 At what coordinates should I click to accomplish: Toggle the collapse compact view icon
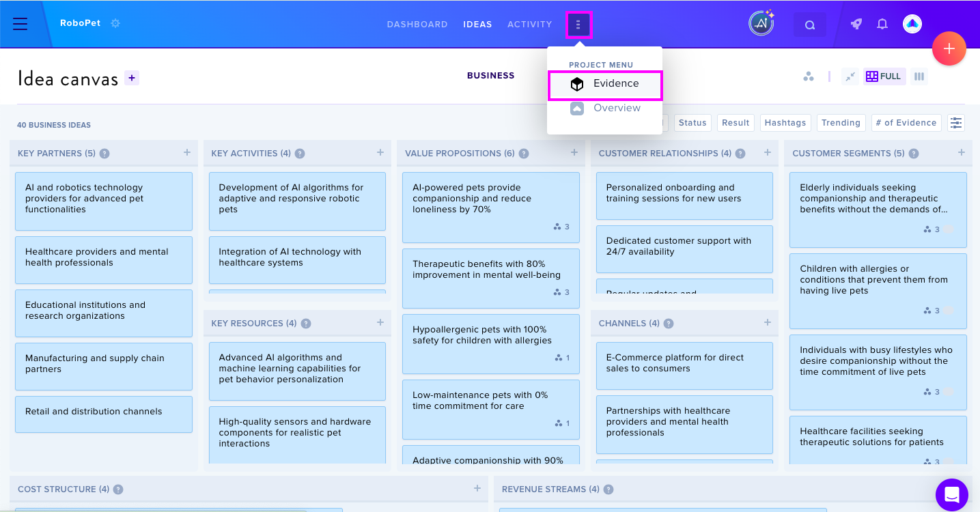pyautogui.click(x=850, y=76)
